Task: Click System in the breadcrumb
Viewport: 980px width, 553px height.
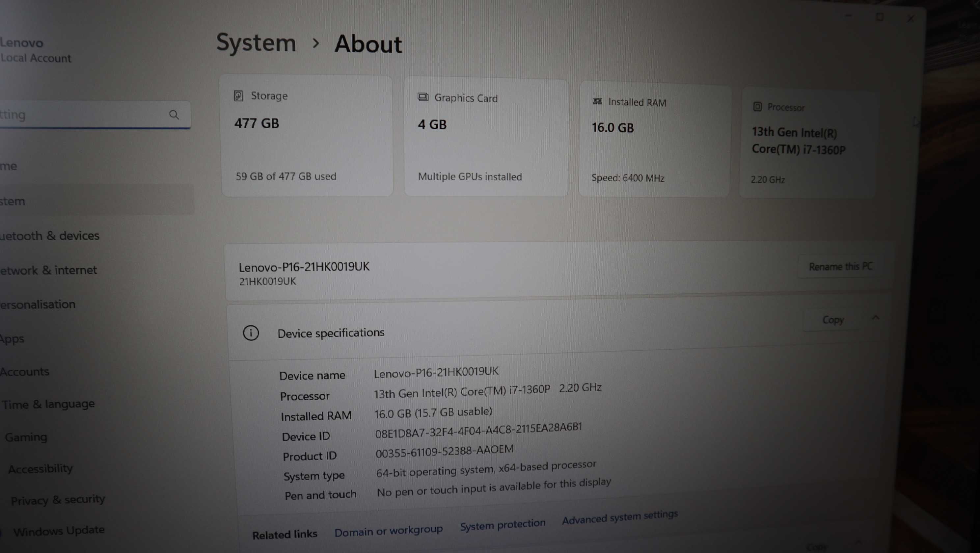Action: coord(256,42)
